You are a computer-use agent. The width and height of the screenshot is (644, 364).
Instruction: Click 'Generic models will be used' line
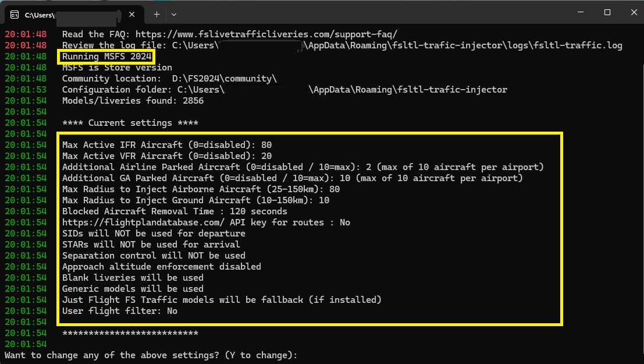[133, 289]
